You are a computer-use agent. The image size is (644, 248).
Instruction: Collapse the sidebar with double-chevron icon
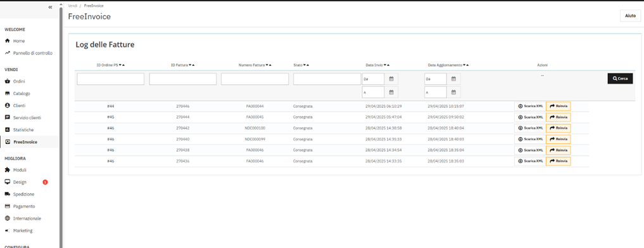pos(50,7)
